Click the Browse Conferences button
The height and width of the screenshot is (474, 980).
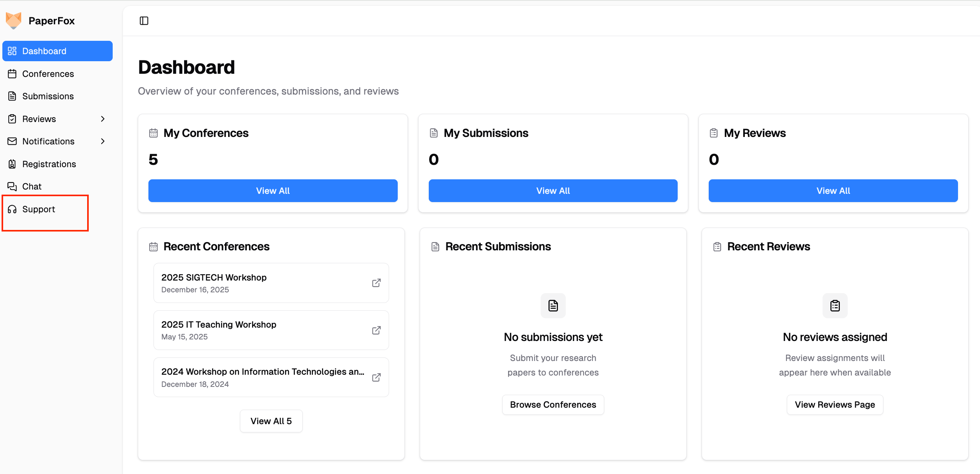point(553,405)
